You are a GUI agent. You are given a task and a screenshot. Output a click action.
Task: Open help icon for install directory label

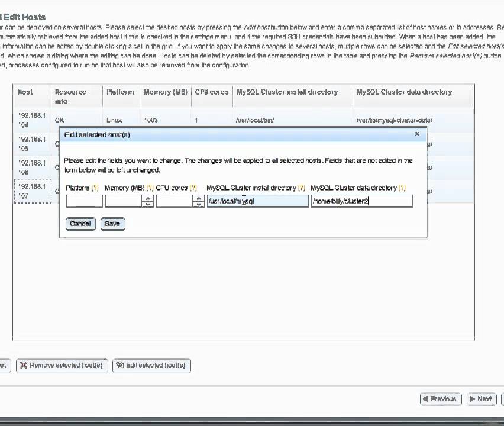pos(301,188)
